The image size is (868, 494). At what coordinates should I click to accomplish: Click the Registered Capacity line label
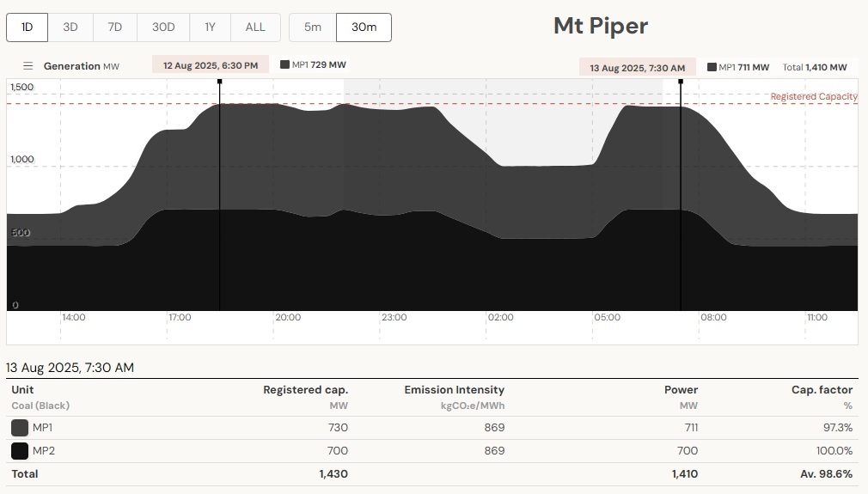coord(813,97)
